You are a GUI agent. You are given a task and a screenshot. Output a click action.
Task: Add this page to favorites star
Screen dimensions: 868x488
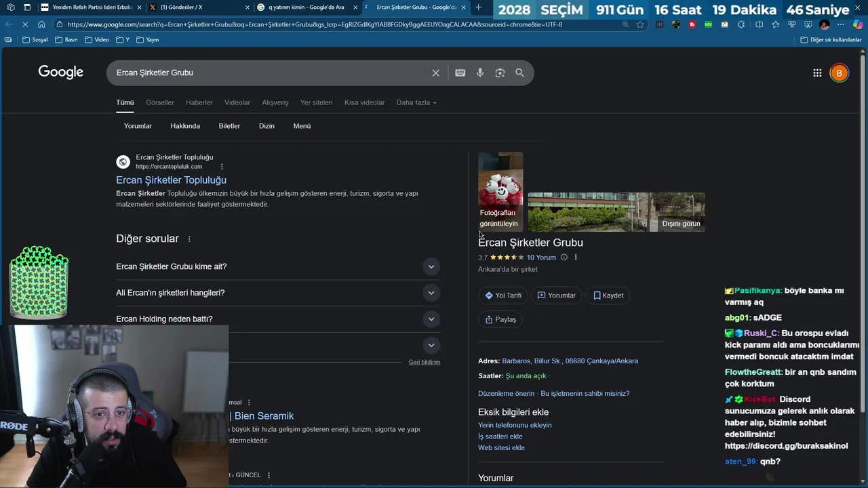(x=640, y=24)
